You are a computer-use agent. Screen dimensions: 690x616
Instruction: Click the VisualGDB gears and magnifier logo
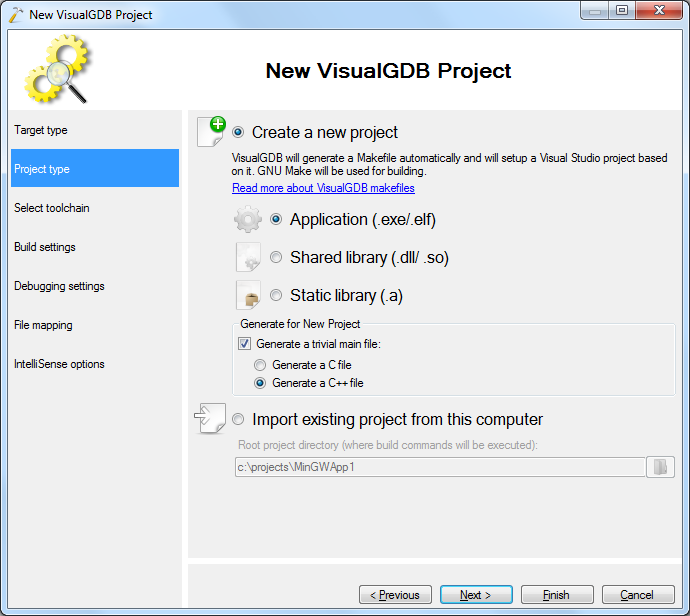[x=56, y=69]
